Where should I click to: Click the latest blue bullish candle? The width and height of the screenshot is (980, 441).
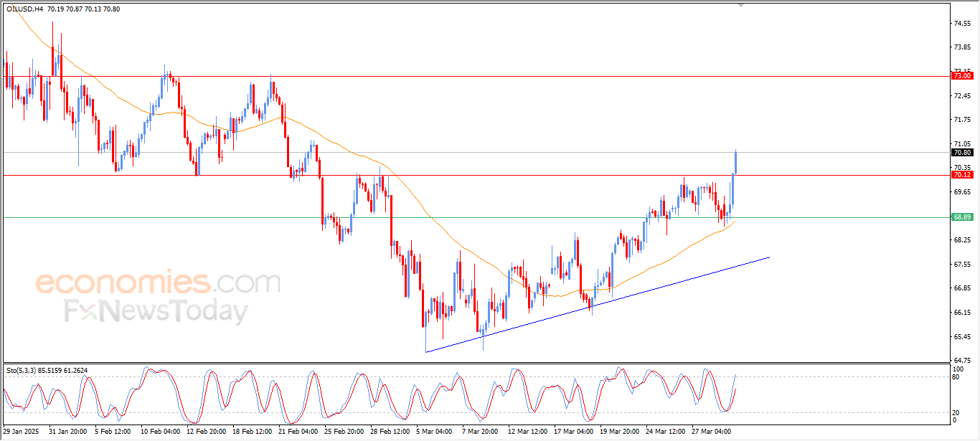(736, 163)
